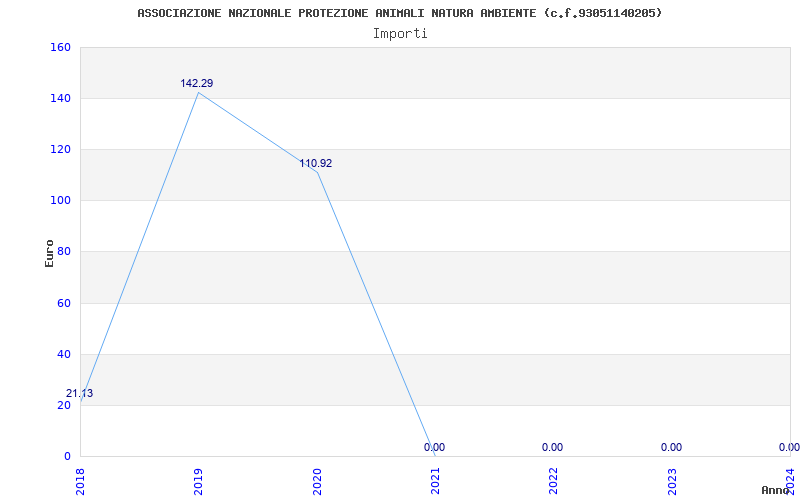Click the 0 y-axis tick label
Viewport: 800px width, 500px height.
[67, 456]
